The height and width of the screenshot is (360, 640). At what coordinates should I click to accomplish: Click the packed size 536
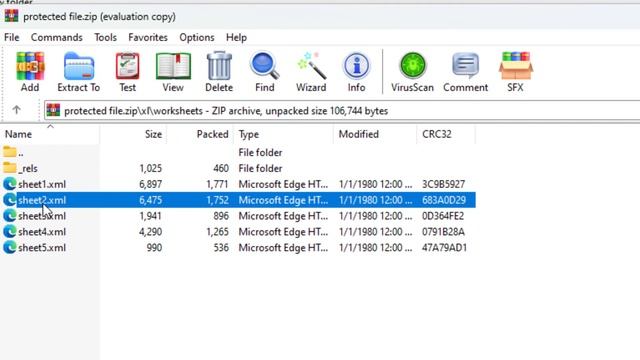(x=221, y=248)
